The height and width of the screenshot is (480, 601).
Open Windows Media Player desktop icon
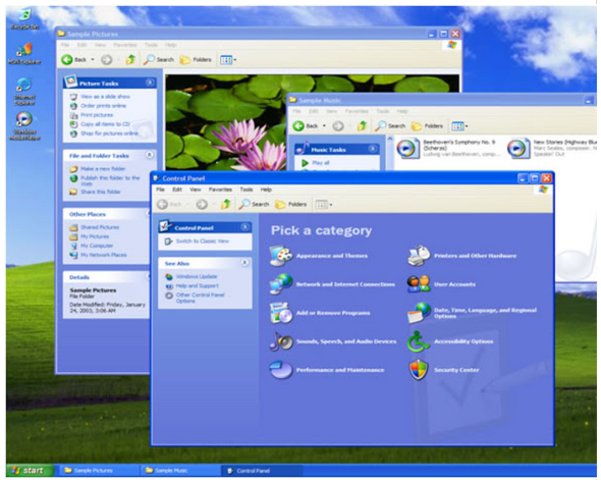point(24,126)
